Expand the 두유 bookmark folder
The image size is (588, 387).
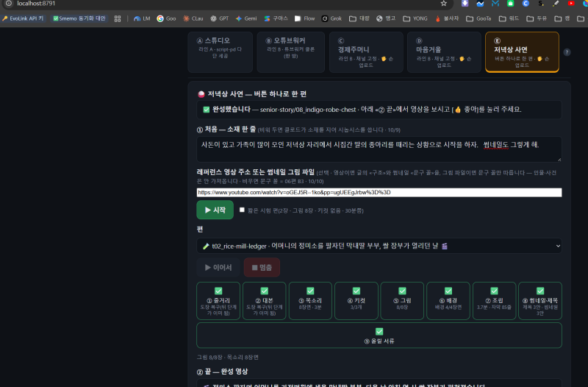click(x=537, y=18)
